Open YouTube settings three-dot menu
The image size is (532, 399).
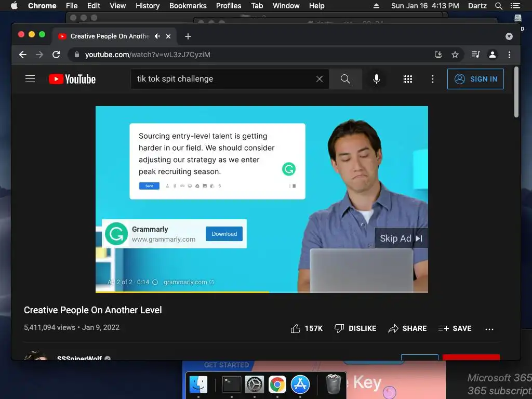pos(432,79)
